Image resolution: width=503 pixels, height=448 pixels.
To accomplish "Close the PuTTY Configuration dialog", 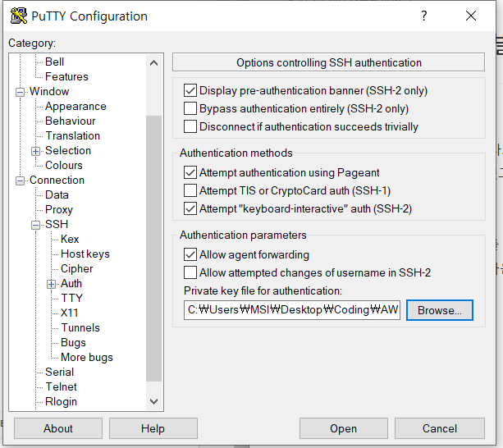I will click(471, 16).
